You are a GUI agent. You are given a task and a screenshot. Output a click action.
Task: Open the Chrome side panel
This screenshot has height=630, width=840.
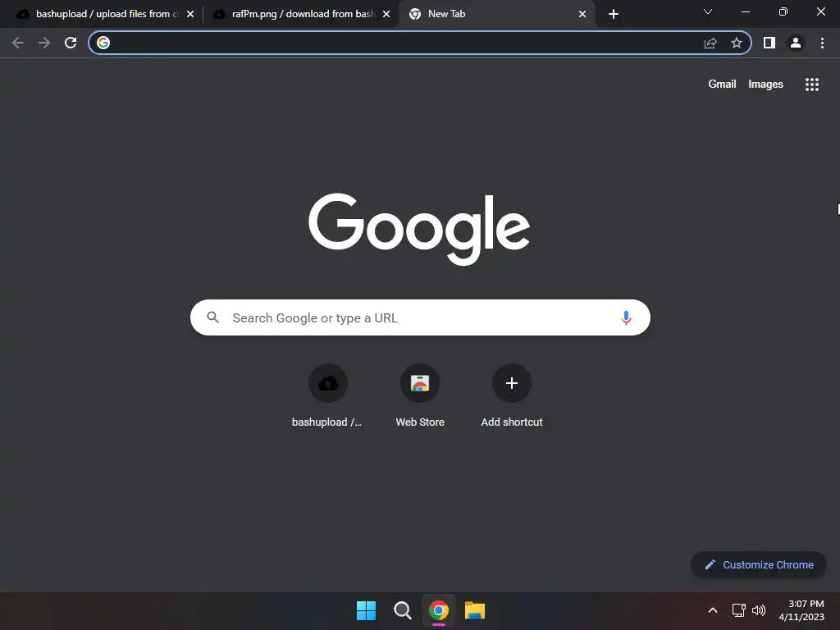[x=769, y=43]
